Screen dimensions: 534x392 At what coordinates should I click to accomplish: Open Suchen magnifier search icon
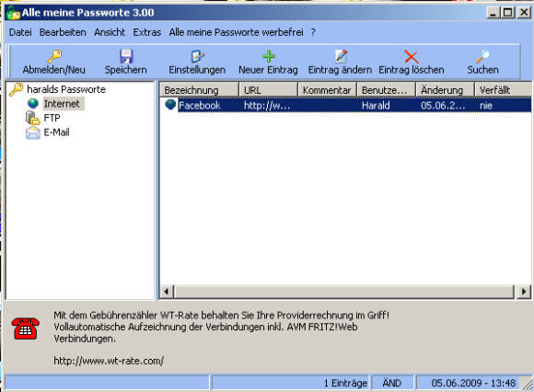483,56
